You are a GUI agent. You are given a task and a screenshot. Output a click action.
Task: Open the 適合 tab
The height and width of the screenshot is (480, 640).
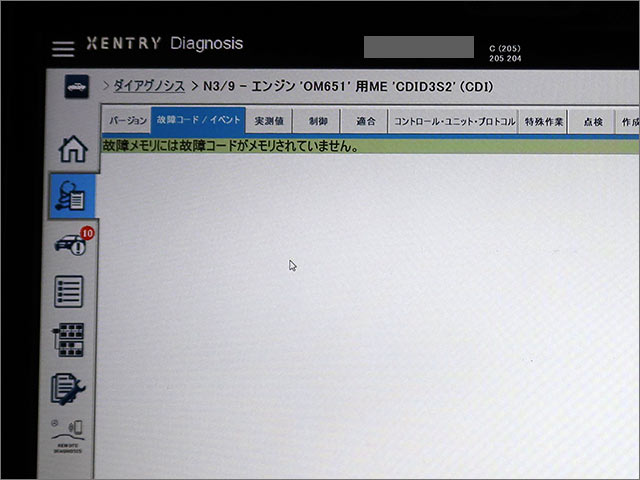point(365,121)
